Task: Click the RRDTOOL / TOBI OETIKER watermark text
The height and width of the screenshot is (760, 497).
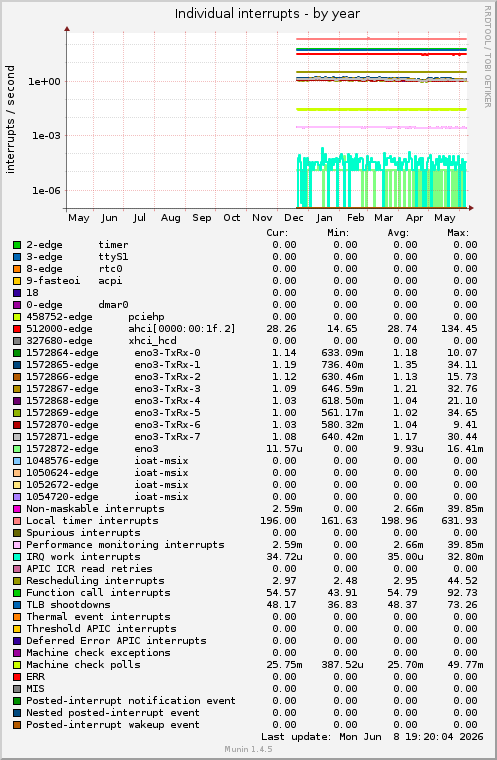Action: pos(488,57)
